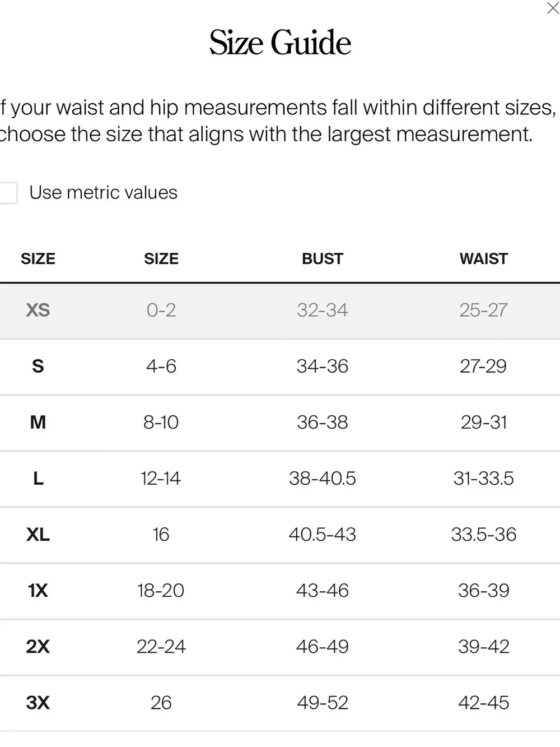Enable the Use metric values checkbox

(8, 193)
